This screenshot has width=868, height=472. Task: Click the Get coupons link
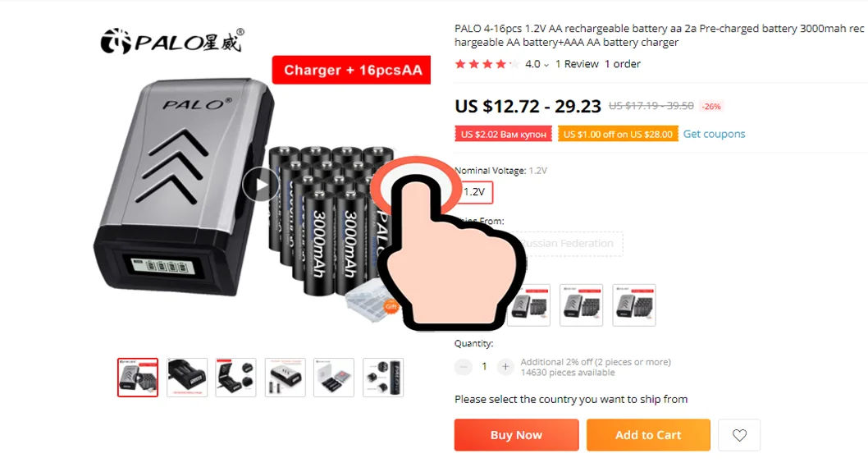pos(714,134)
